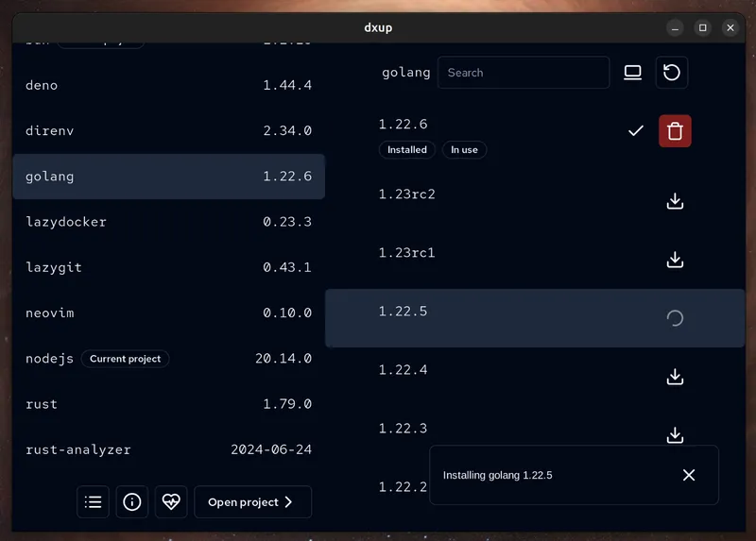The height and width of the screenshot is (541, 756).
Task: Select lazygit in the tool list
Action: pos(169,267)
